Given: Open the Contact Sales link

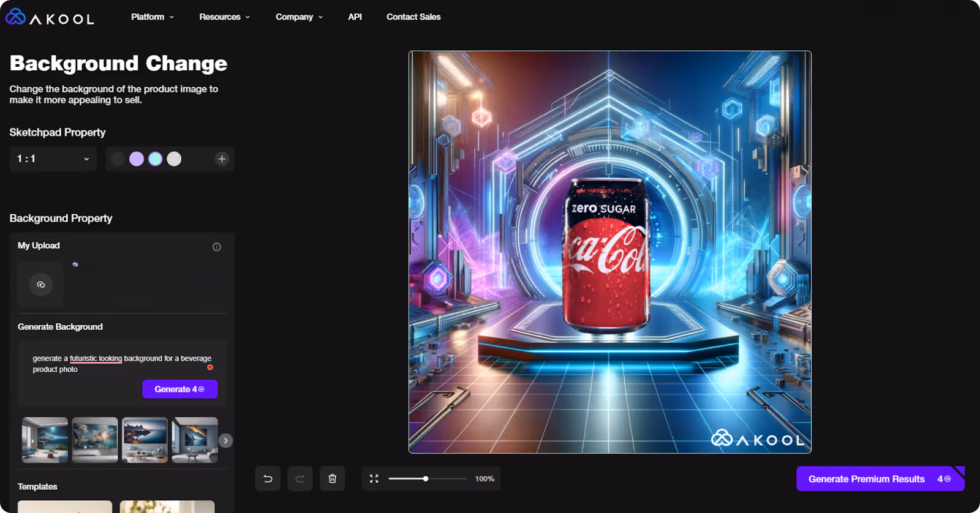Looking at the screenshot, I should pos(413,17).
